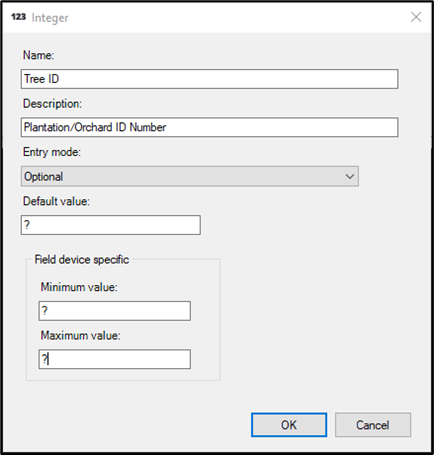This screenshot has height=455, width=434.
Task: Click the Maximum value label
Action: [80, 335]
